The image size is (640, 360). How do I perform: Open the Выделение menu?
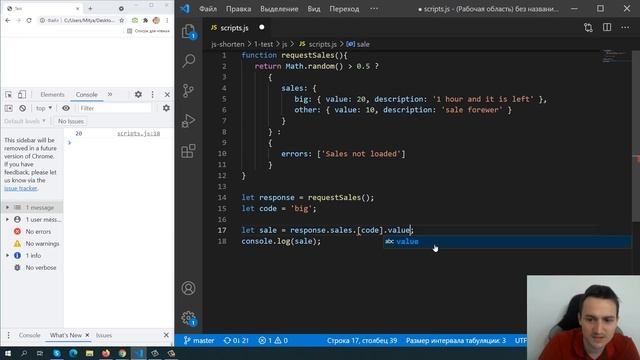click(279, 9)
